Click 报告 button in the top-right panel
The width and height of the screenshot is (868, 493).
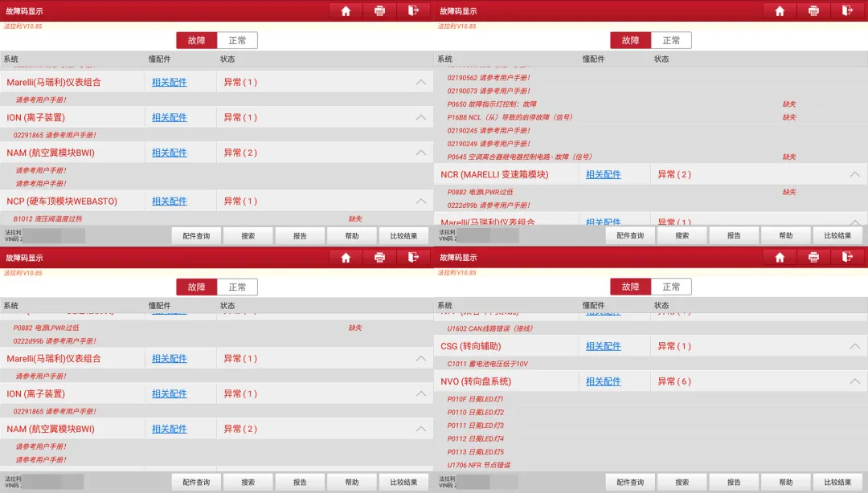point(734,236)
